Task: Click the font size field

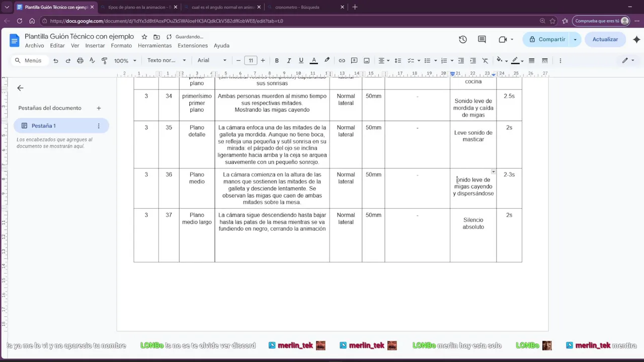Action: [x=251, y=60]
